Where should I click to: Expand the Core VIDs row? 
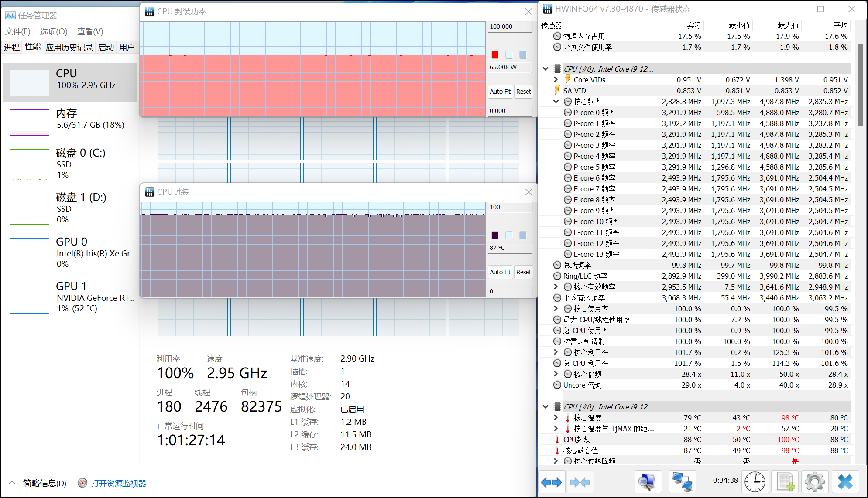tap(556, 80)
